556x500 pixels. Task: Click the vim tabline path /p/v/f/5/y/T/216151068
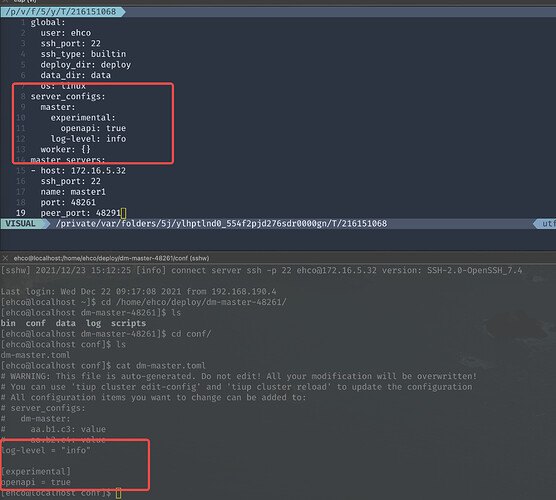click(x=61, y=12)
